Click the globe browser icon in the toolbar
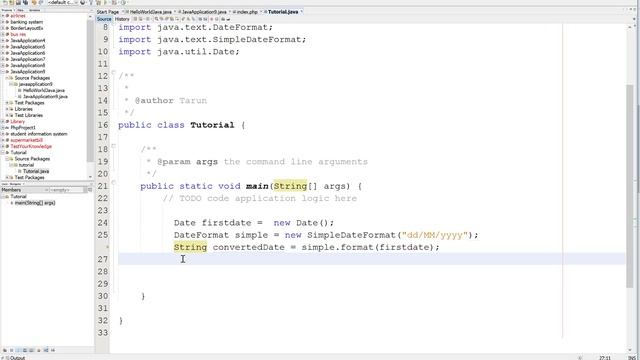640x360 pixels. [83, 2]
